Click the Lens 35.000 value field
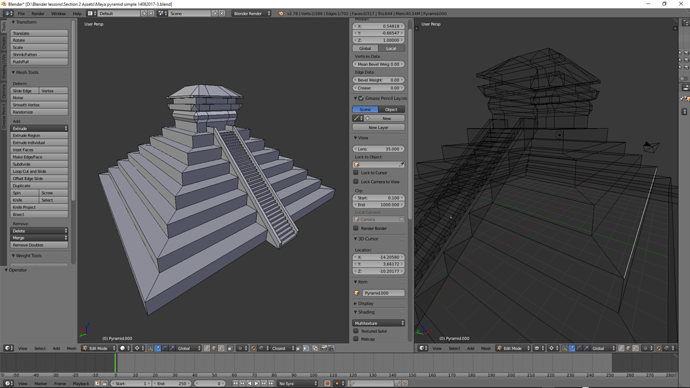 [378, 149]
